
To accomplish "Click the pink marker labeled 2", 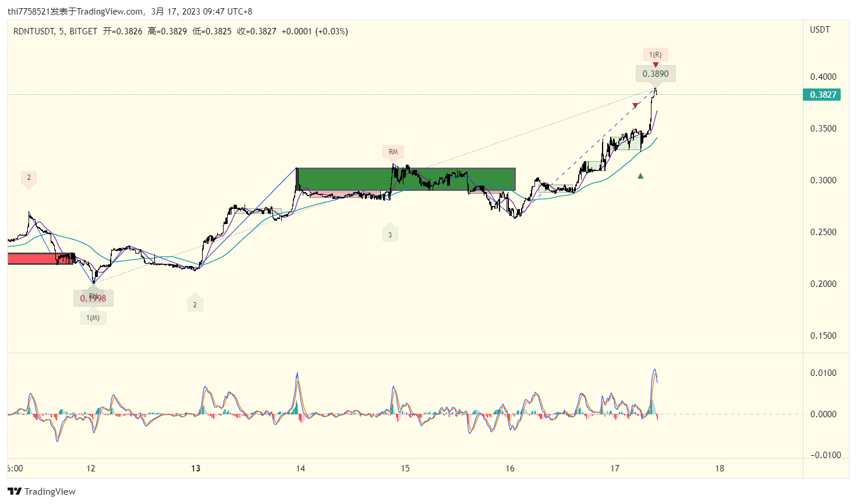I will 29,178.
